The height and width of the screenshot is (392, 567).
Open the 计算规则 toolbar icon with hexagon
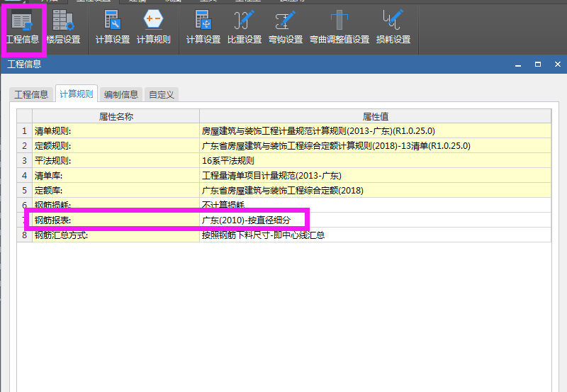coord(153,27)
